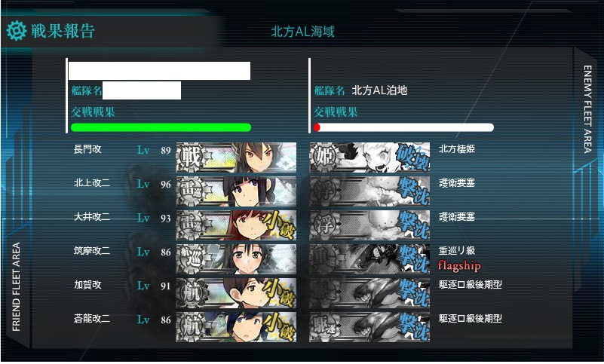Click the 航巡 class badge on 筑摩改二
This screenshot has height=364, width=604.
pyautogui.click(x=191, y=258)
